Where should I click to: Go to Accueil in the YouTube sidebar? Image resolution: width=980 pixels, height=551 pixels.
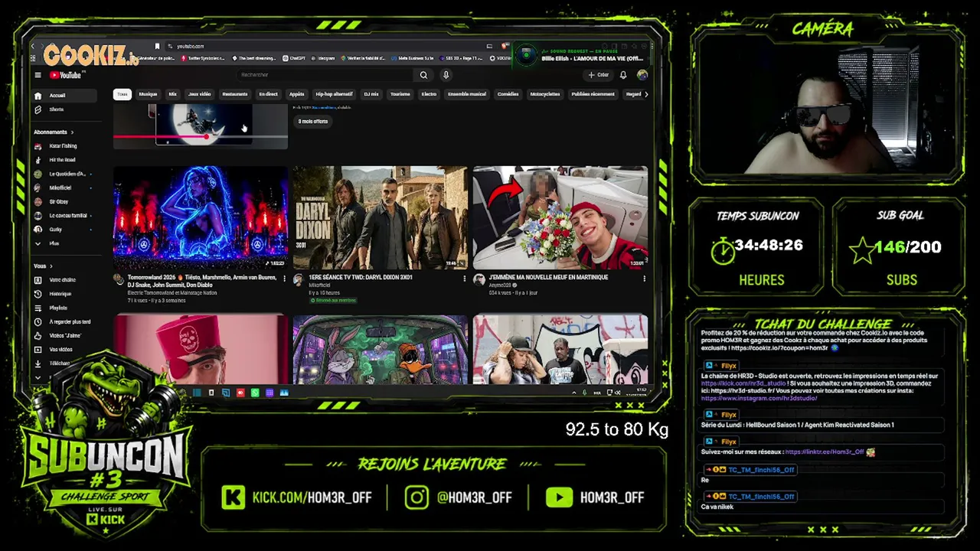pyautogui.click(x=66, y=96)
